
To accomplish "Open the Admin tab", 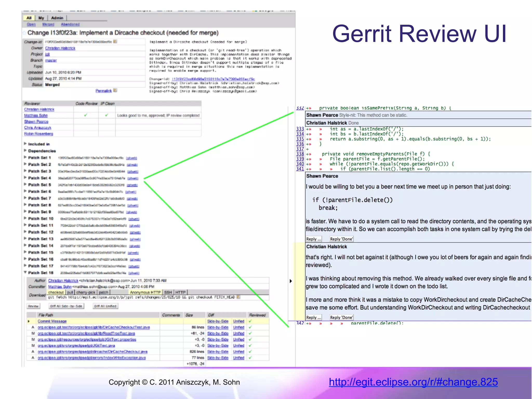I will 57,18.
